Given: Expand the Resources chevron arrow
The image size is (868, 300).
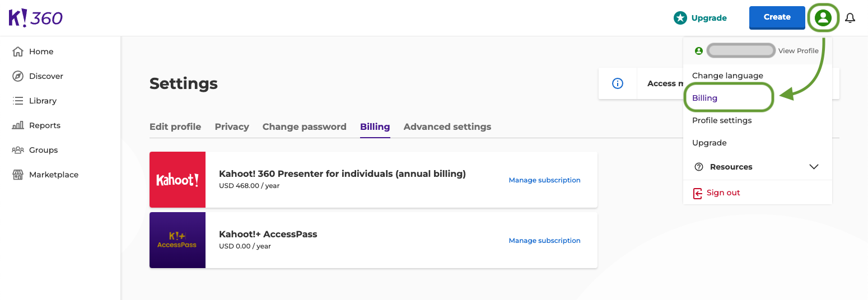Looking at the screenshot, I should tap(814, 167).
